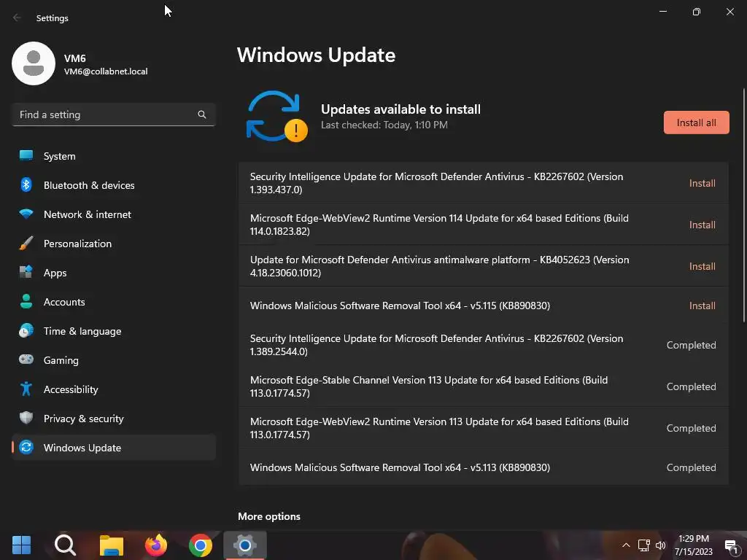The image size is (747, 560).
Task: Install Security Intelligence Update version 1.393.437.0
Action: [703, 183]
